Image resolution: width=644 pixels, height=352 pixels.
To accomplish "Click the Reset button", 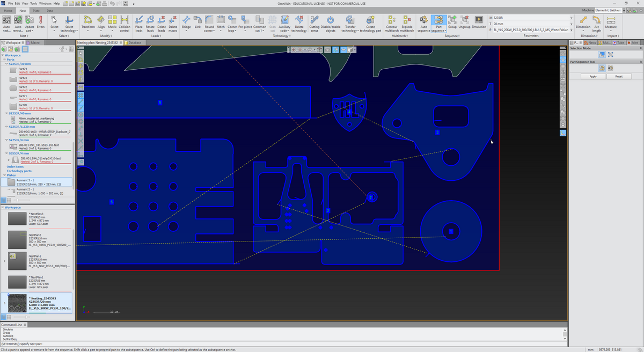I will (x=619, y=76).
